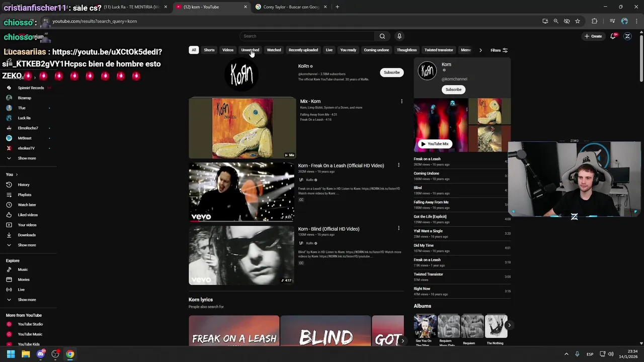This screenshot has height=362, width=644.
Task: Open Your videos in sidebar
Action: pos(28,225)
